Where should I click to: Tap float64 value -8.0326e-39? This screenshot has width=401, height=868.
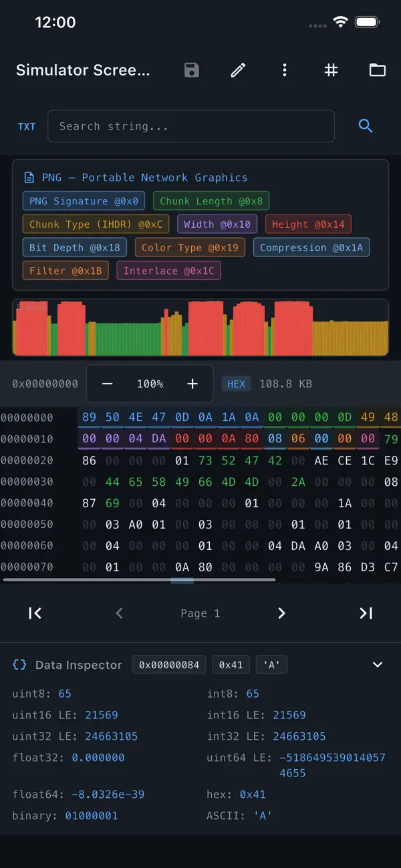tap(108, 794)
